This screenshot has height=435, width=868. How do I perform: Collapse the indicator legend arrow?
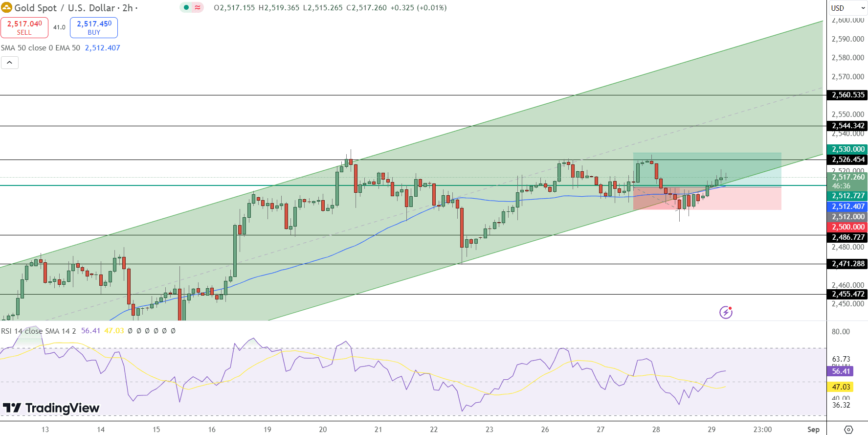[x=10, y=62]
